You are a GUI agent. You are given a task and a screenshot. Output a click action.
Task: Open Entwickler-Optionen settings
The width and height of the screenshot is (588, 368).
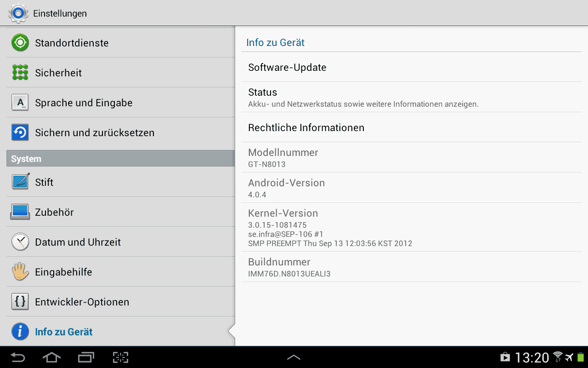(120, 302)
